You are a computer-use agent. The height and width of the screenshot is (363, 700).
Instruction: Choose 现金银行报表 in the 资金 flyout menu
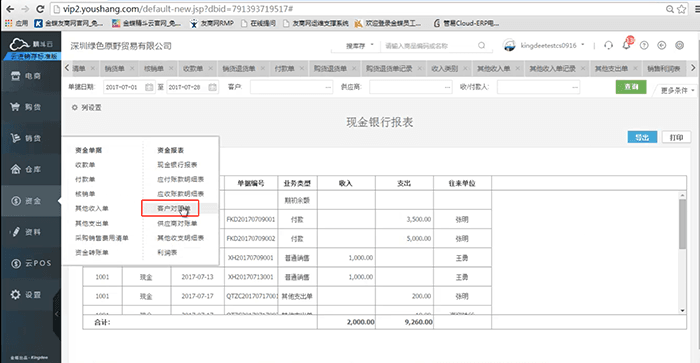177,165
